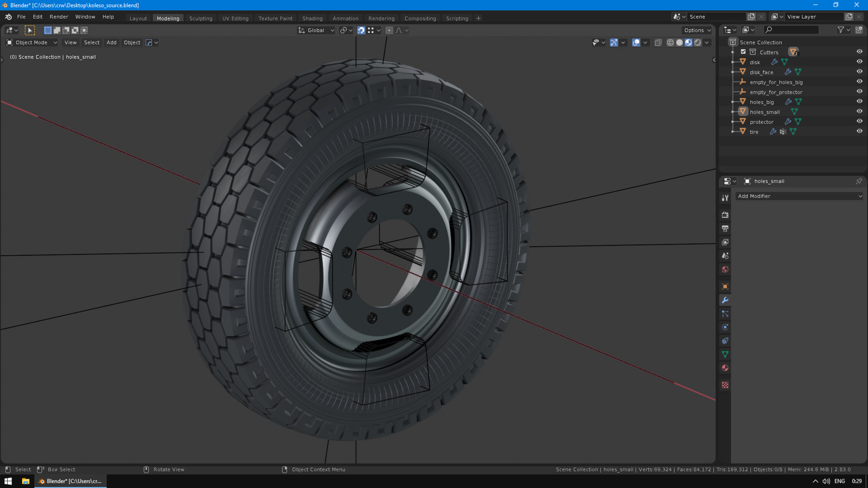Click the Options button in the viewport header

(696, 30)
